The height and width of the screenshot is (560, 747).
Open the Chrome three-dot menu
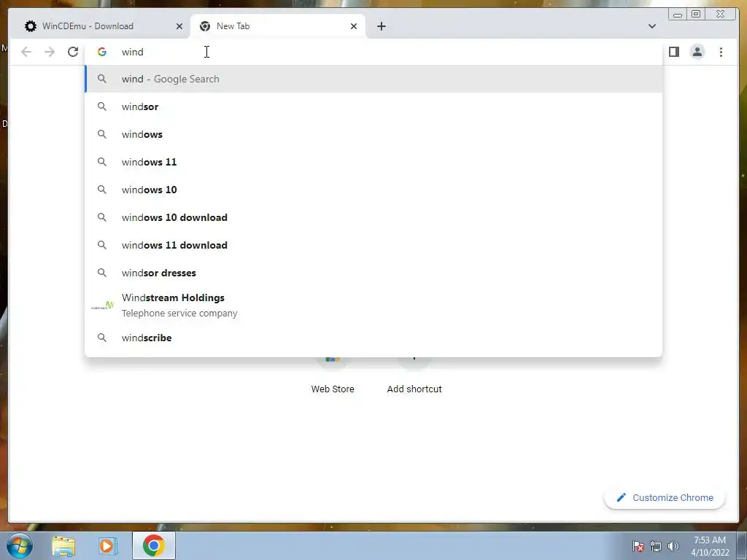(721, 52)
